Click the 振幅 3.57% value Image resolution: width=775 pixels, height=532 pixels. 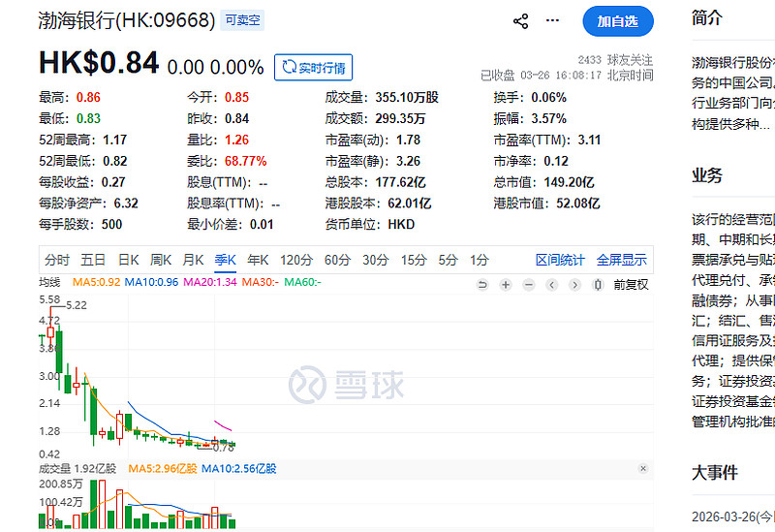(x=548, y=118)
